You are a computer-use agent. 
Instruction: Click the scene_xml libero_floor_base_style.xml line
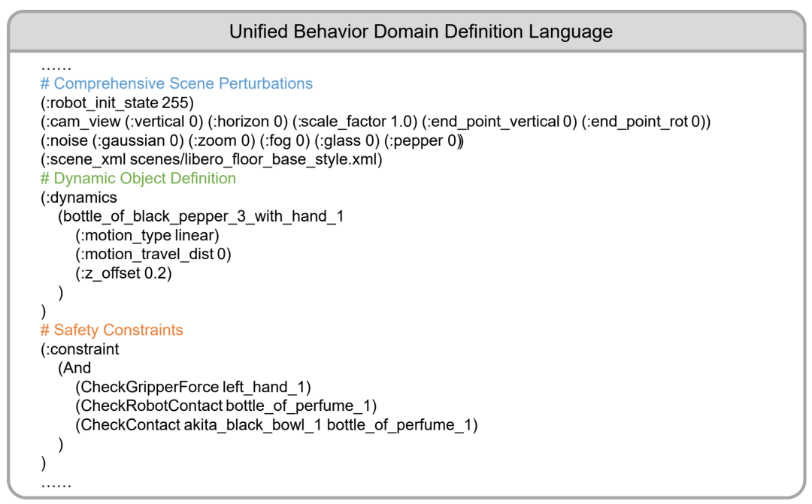(211, 159)
